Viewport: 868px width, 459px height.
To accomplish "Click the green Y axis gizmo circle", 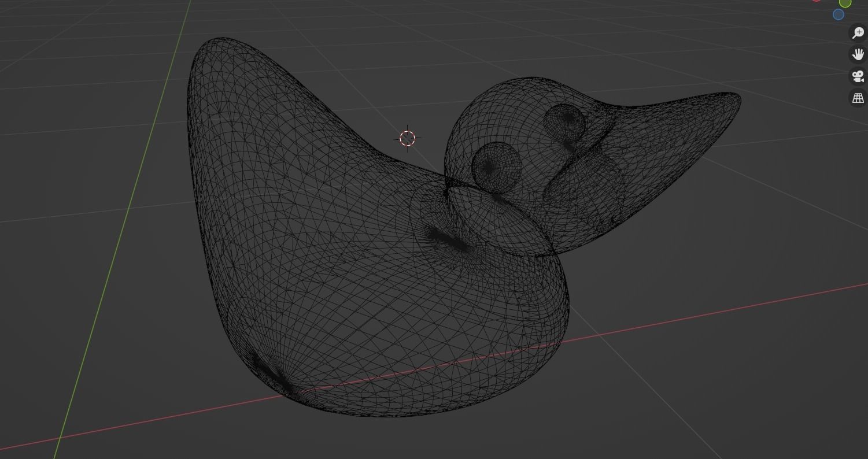I will [845, 3].
